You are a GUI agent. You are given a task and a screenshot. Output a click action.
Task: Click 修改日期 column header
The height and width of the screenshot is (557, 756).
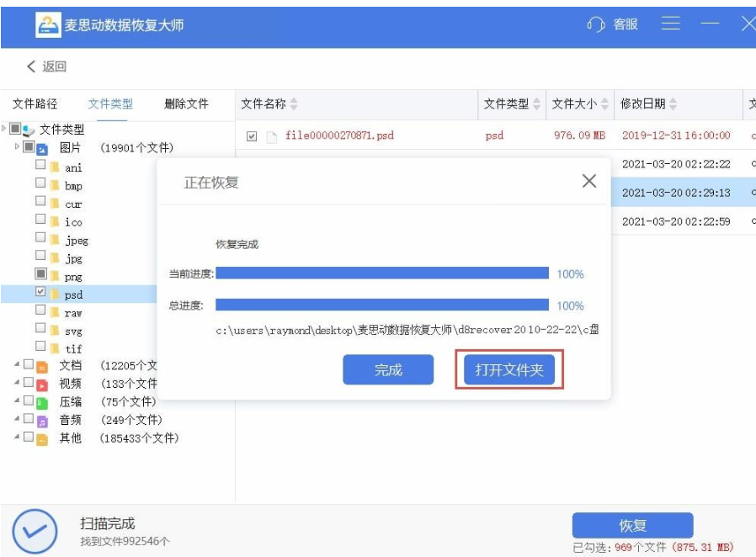pos(678,104)
